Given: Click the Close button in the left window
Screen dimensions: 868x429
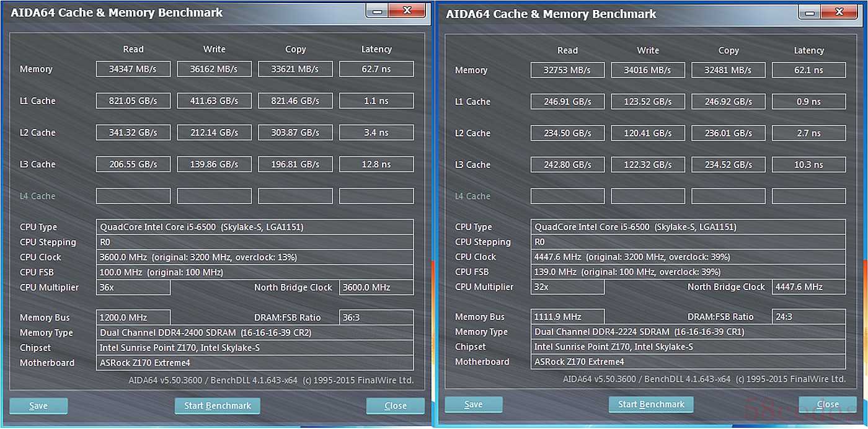Looking at the screenshot, I should [395, 406].
